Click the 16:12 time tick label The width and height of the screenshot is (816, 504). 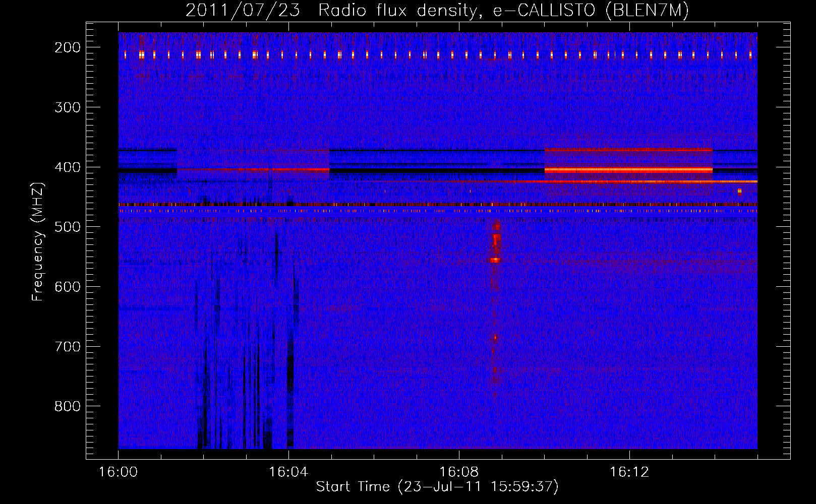click(x=629, y=472)
